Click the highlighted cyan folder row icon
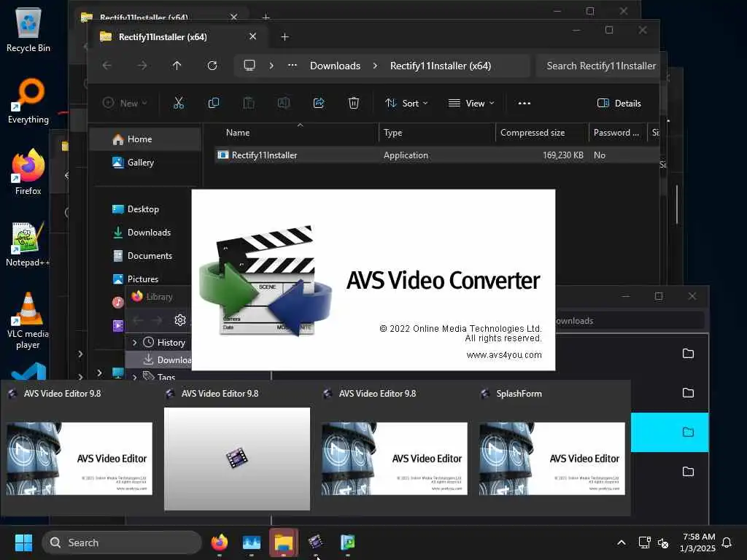This screenshot has height=560, width=747. (x=688, y=432)
